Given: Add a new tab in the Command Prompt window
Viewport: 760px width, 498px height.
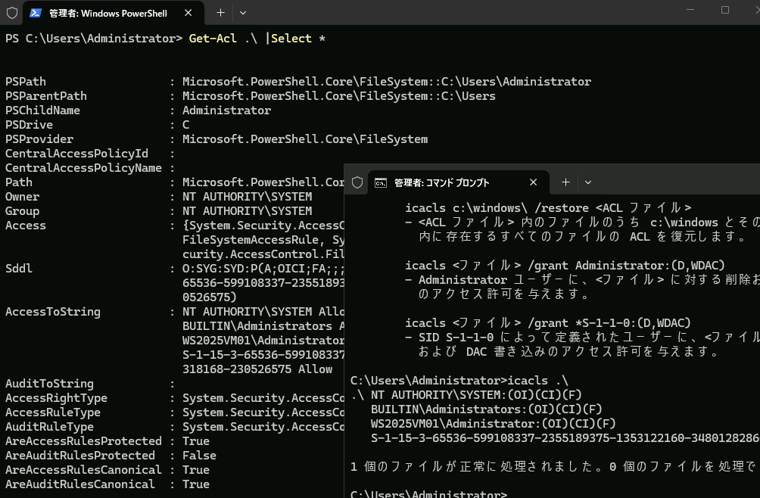Looking at the screenshot, I should pos(566,182).
